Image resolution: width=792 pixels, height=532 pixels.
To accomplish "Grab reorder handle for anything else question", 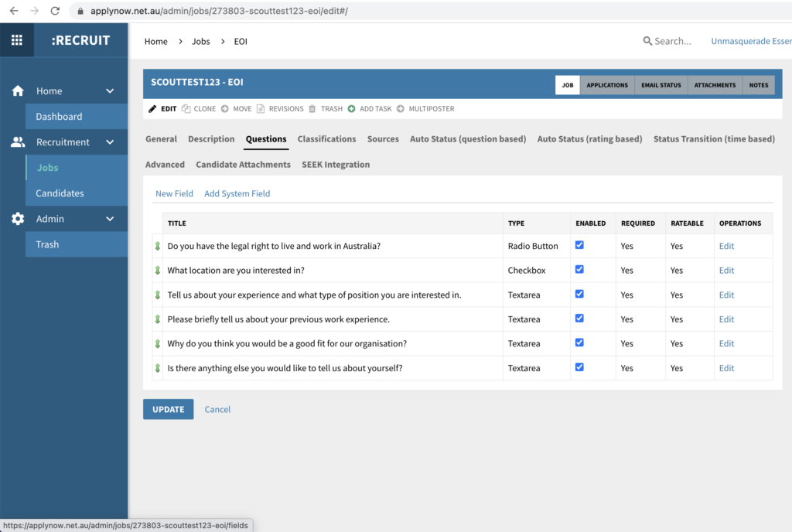I will pyautogui.click(x=158, y=368).
